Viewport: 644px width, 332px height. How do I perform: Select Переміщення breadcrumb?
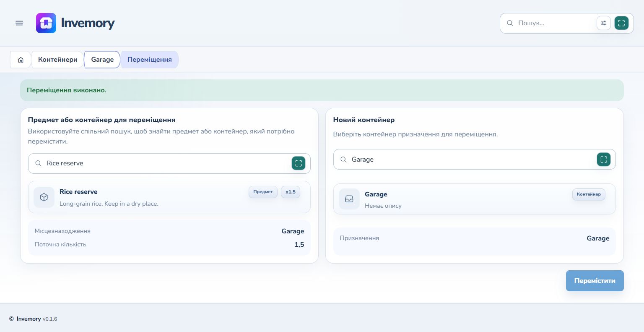[150, 60]
